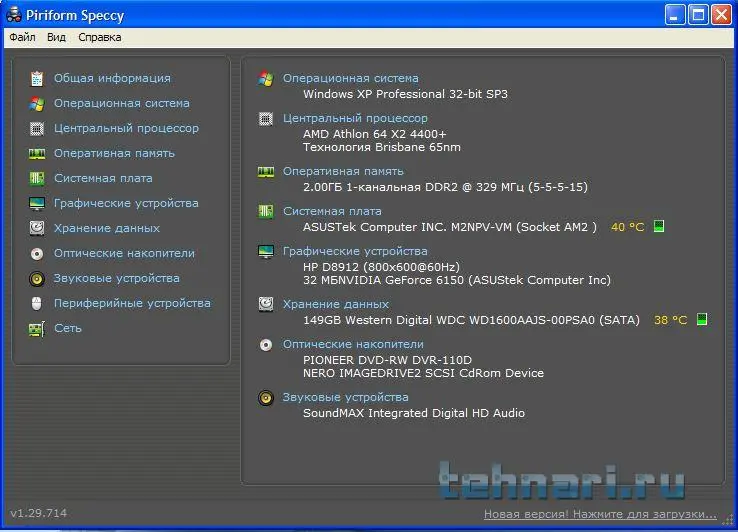The image size is (738, 532).
Task: Go to Оперативная память sidebar section
Action: click(114, 153)
